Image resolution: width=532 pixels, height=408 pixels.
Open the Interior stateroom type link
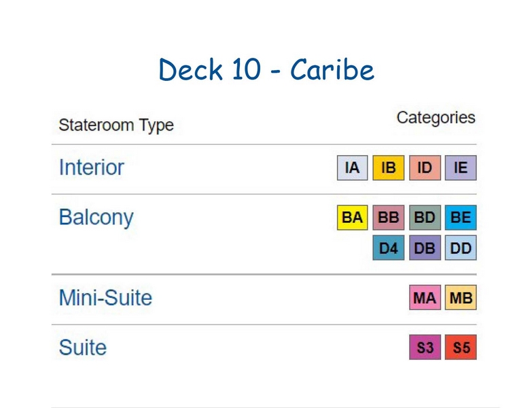(92, 167)
